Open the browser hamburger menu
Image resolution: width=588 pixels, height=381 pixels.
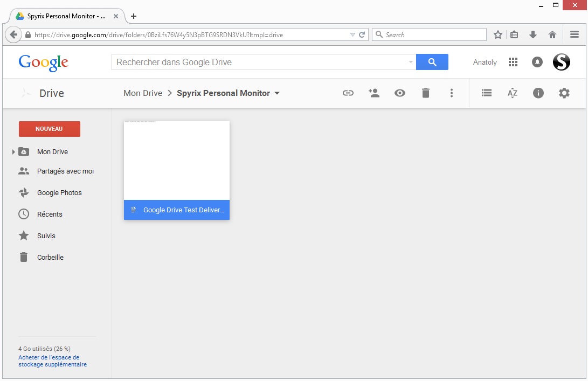[x=575, y=34]
